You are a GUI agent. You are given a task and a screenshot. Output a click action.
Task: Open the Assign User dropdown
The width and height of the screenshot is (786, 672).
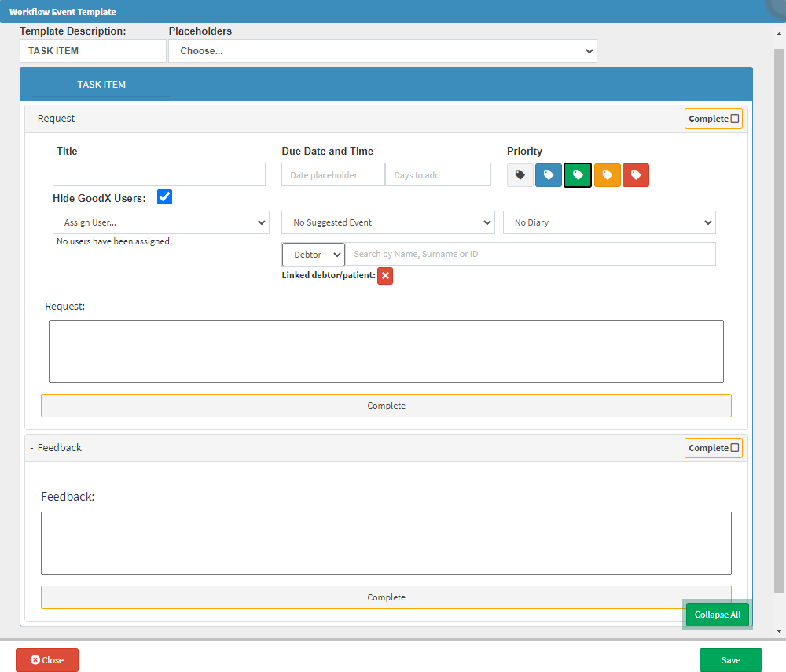pos(161,222)
